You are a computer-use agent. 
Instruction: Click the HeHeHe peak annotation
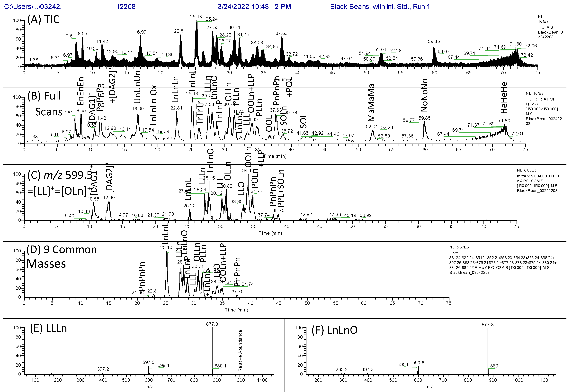pos(504,98)
